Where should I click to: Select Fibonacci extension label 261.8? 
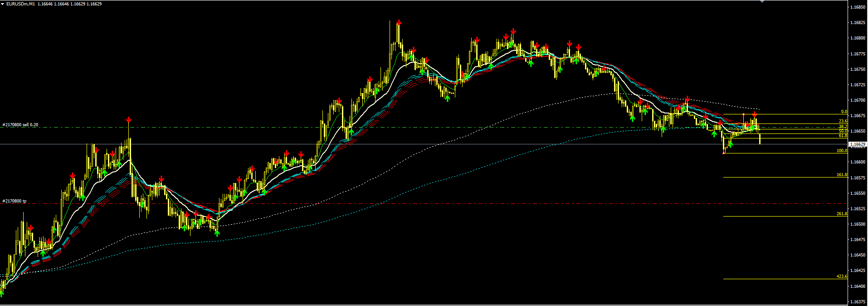(x=842, y=214)
